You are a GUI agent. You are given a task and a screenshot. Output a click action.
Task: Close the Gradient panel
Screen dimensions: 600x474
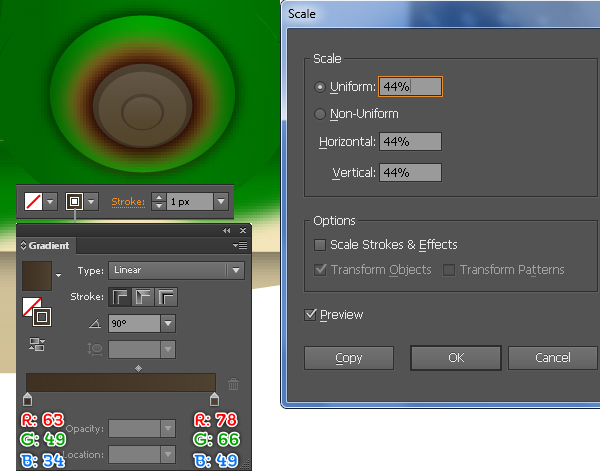click(243, 230)
